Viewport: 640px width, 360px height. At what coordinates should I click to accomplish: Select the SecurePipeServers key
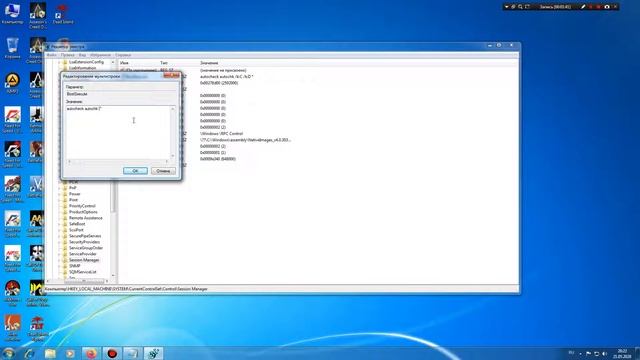(x=84, y=236)
